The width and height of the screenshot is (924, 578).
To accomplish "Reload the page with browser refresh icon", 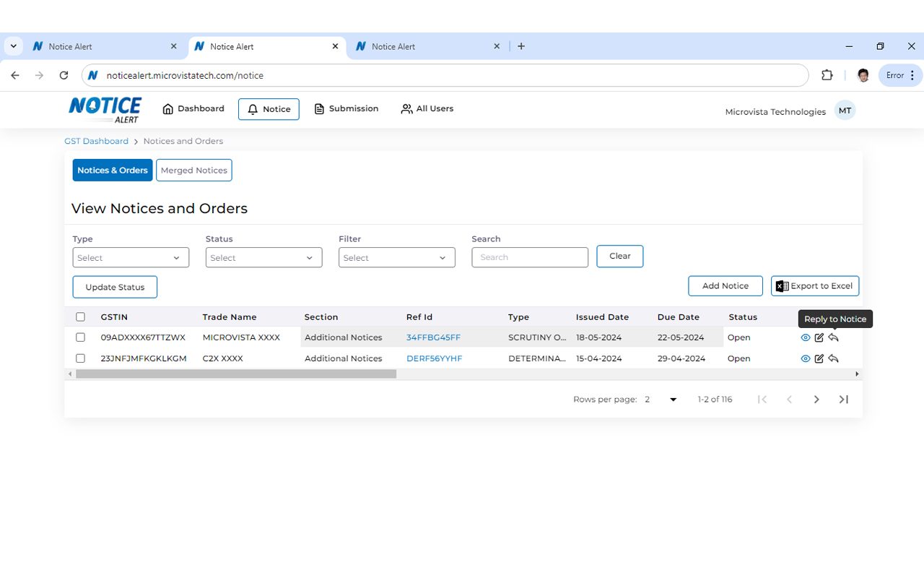I will pos(64,75).
